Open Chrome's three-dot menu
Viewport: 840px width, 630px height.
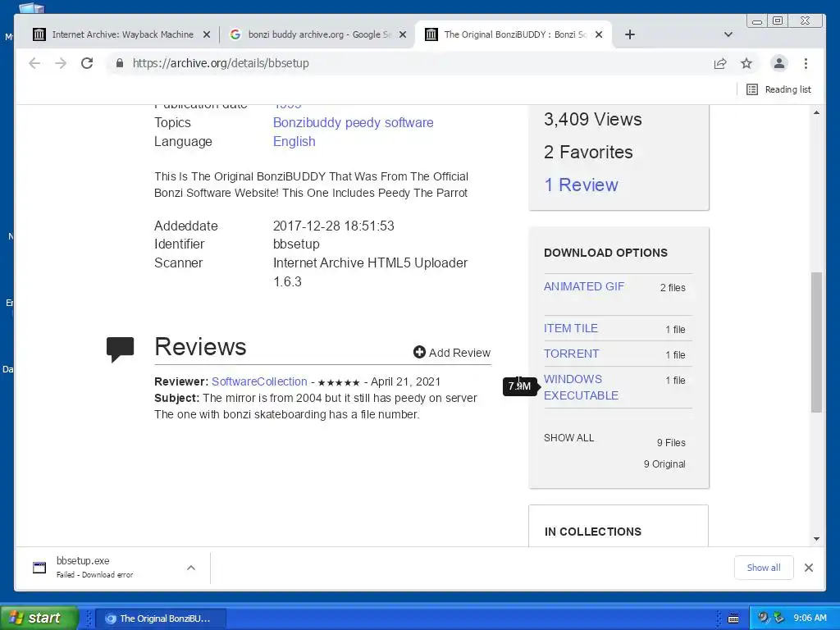806,63
